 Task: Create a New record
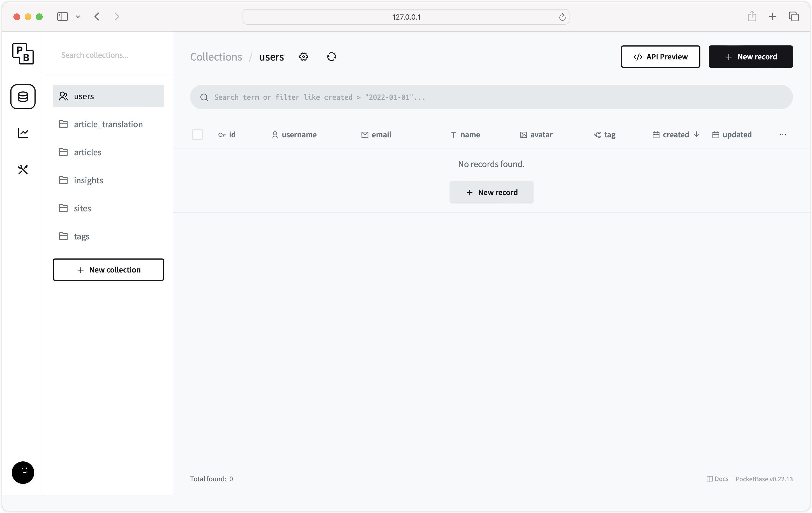751,57
